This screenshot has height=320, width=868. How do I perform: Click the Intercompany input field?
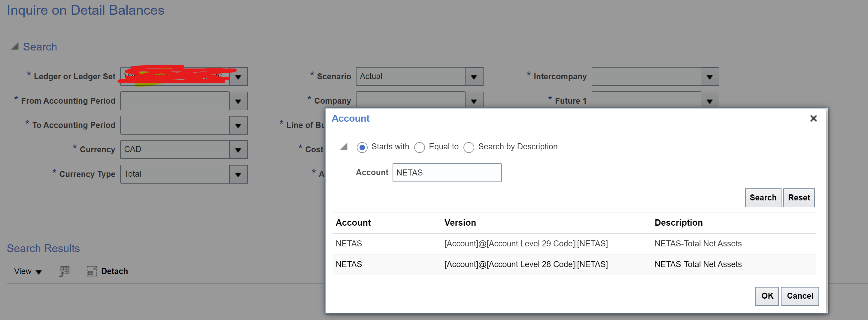pyautogui.click(x=646, y=77)
